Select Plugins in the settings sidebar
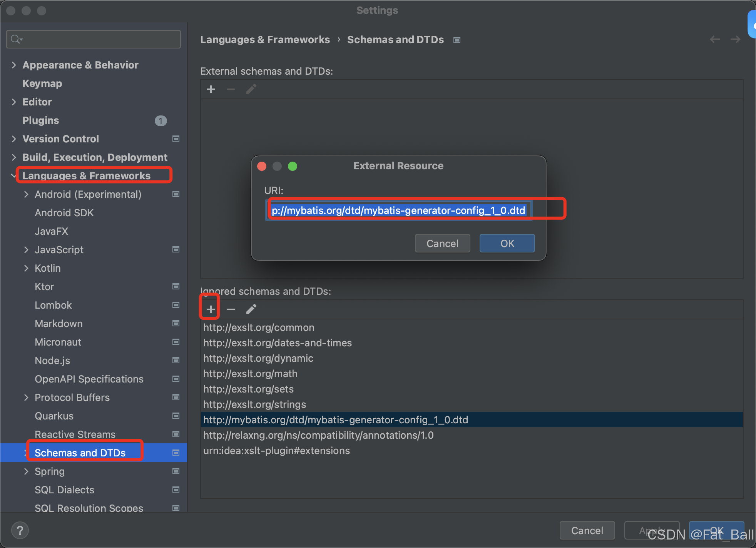This screenshot has height=548, width=756. (x=40, y=120)
